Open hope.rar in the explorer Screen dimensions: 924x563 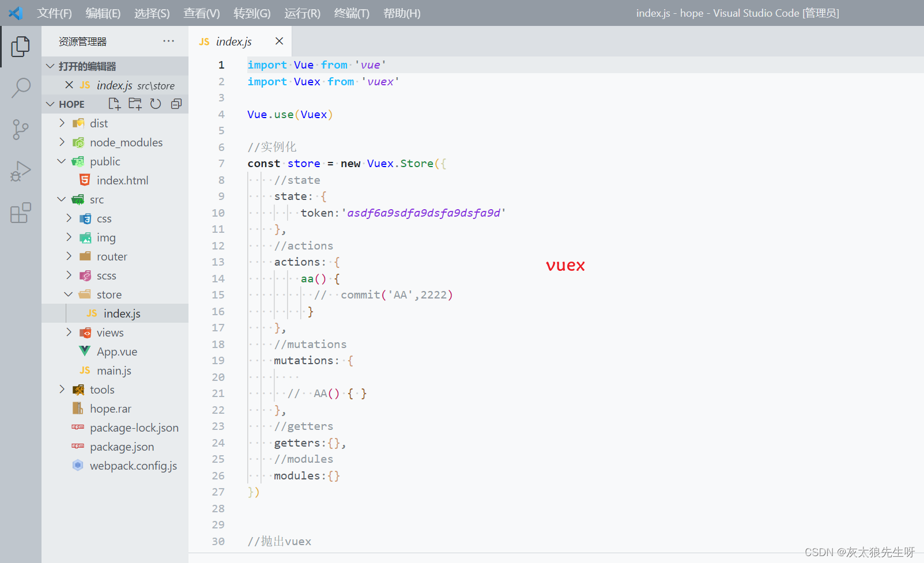pos(115,409)
